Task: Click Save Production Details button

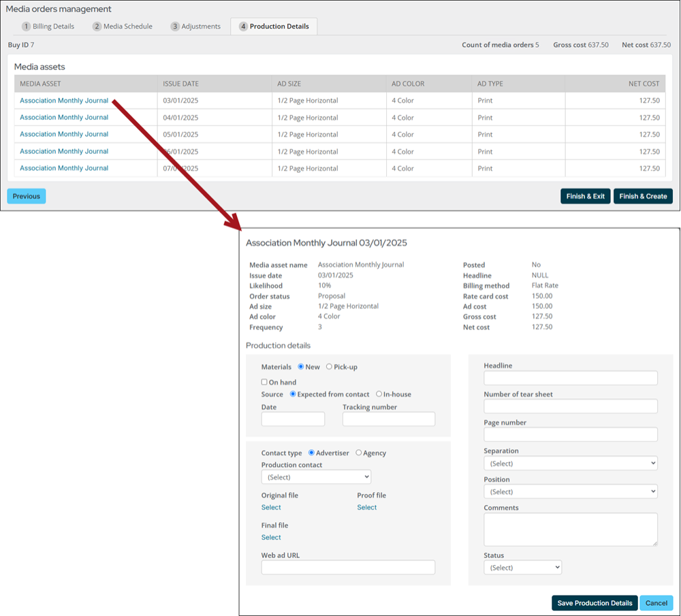Action: pyautogui.click(x=595, y=603)
